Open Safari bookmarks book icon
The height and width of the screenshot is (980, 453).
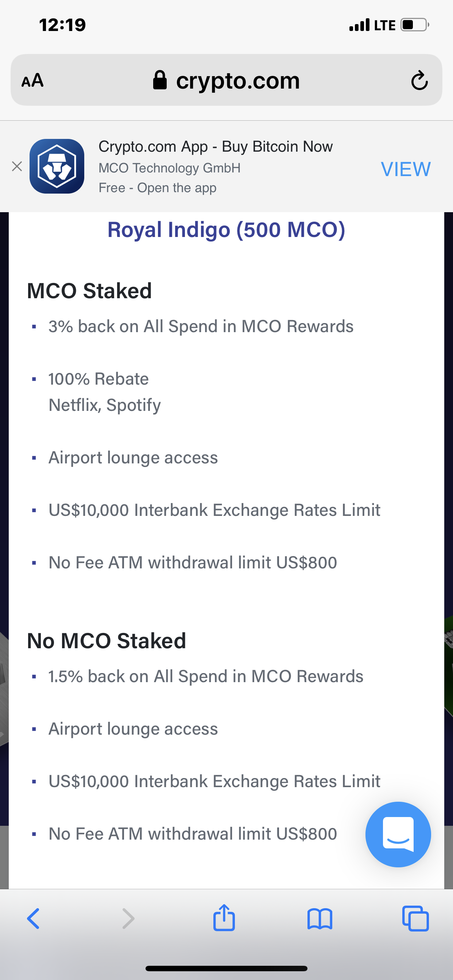point(320,918)
